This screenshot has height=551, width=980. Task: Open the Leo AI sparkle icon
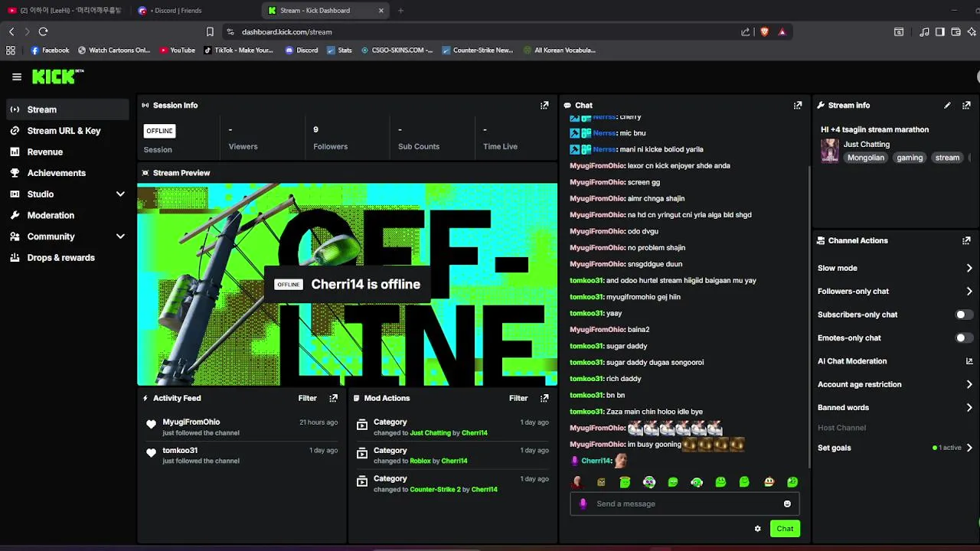[x=972, y=31]
